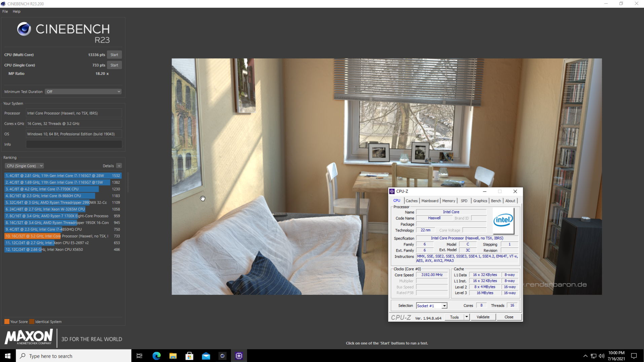Select the Bench tab in CPU-Z
The height and width of the screenshot is (362, 644).
click(496, 201)
